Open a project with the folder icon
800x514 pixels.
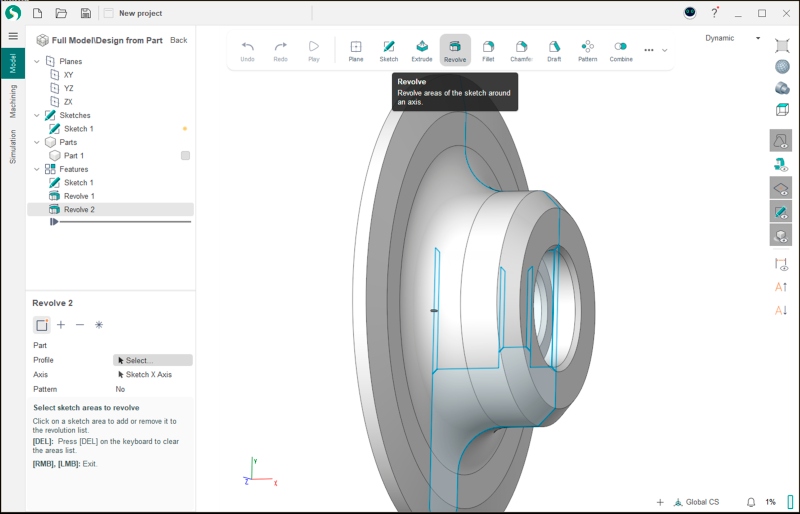pos(61,13)
